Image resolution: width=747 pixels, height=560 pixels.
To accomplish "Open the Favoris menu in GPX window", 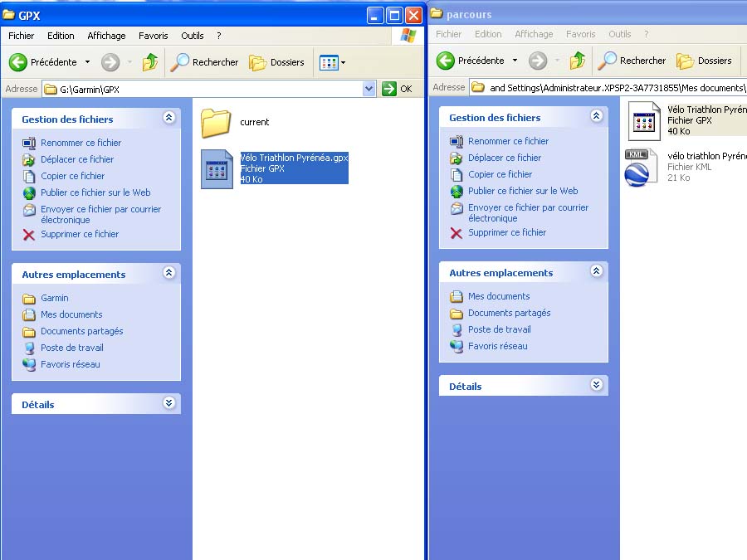I will [153, 36].
